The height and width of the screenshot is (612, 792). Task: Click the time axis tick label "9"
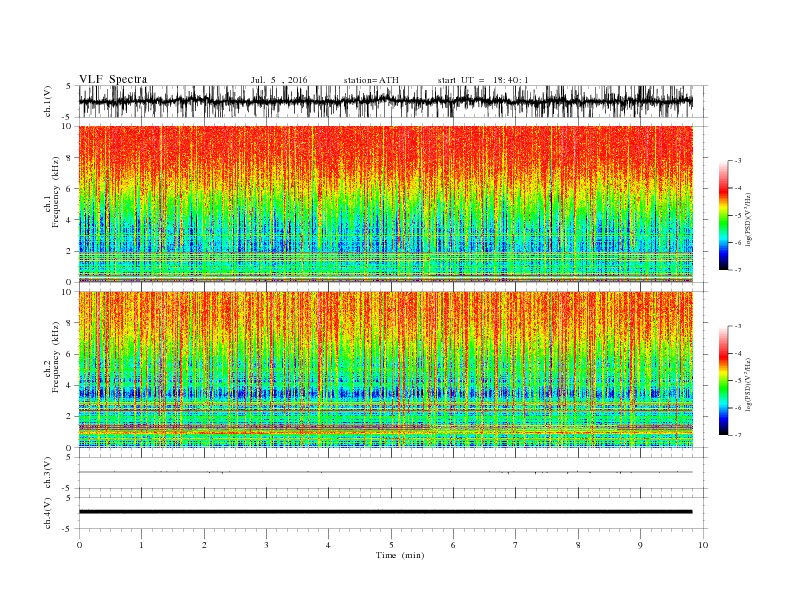click(640, 545)
